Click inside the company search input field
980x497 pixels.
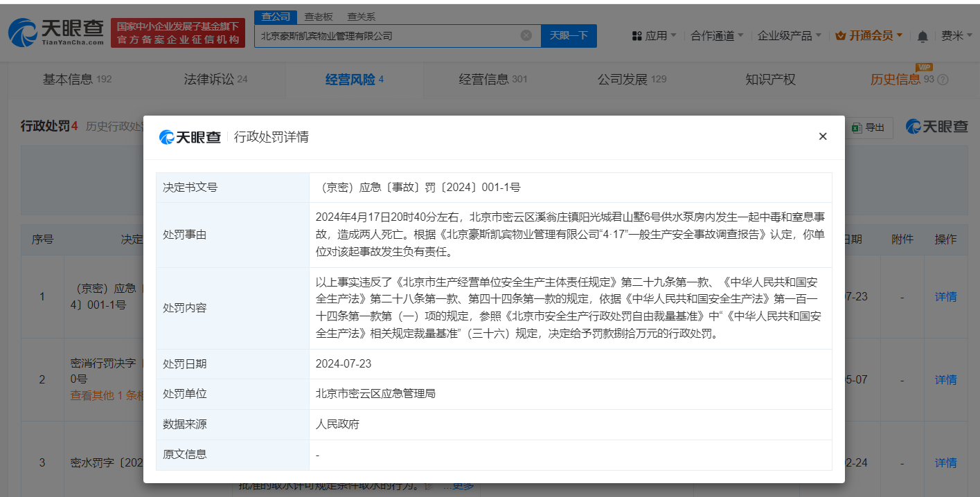[x=388, y=35]
